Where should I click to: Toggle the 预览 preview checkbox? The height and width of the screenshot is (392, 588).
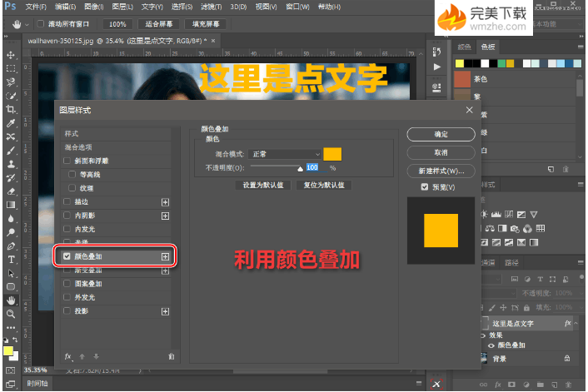(425, 186)
